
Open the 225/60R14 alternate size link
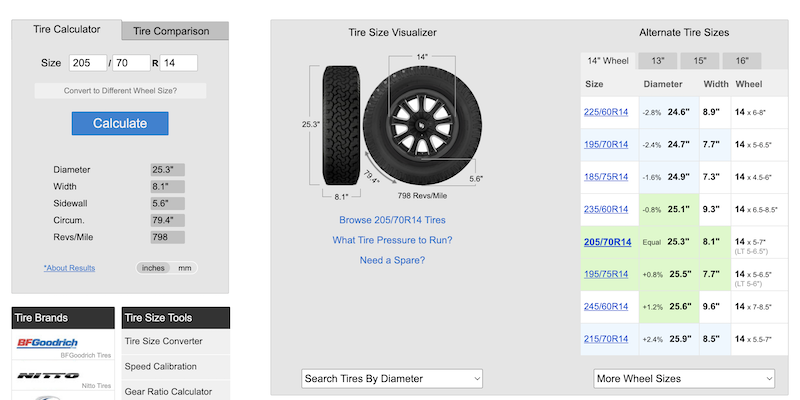pyautogui.click(x=607, y=112)
